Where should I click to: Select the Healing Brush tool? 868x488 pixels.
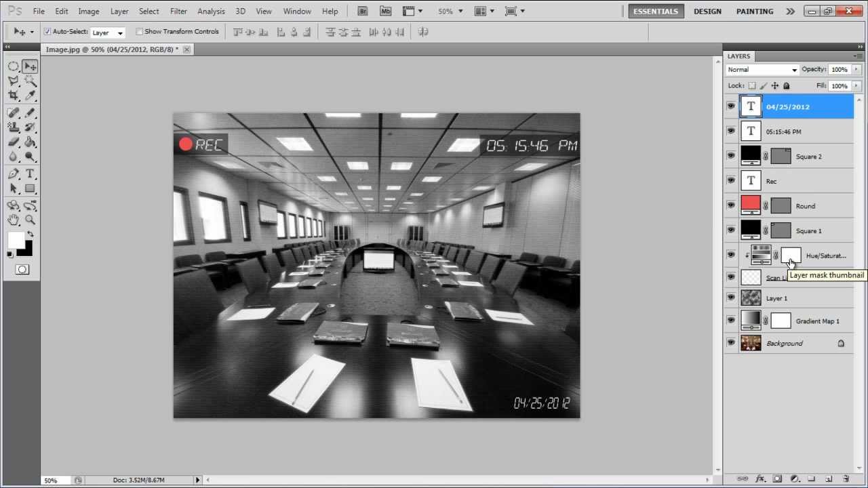click(14, 113)
